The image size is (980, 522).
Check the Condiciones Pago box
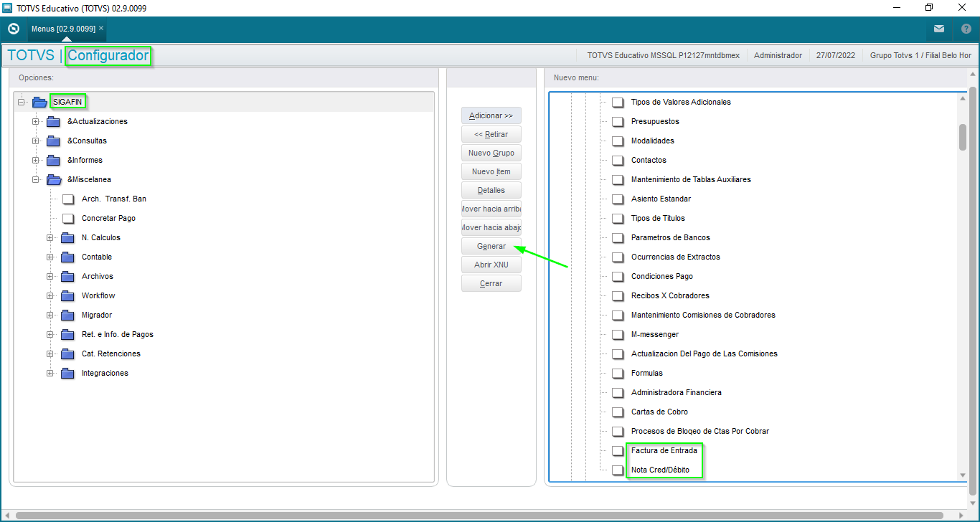618,276
